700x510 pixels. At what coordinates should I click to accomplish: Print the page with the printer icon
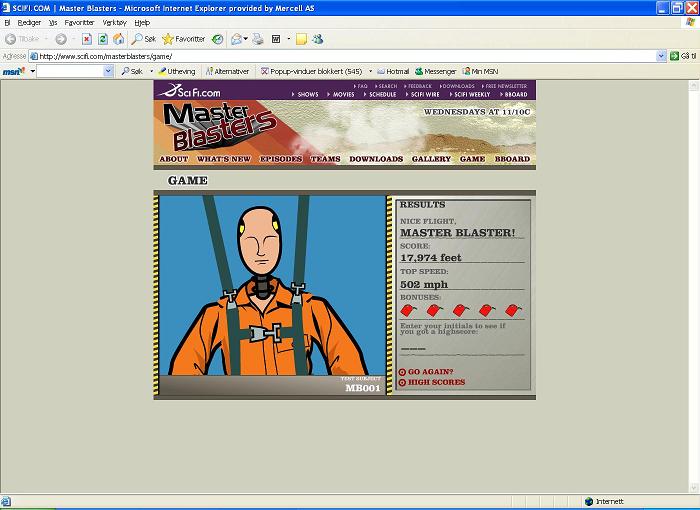click(x=258, y=39)
